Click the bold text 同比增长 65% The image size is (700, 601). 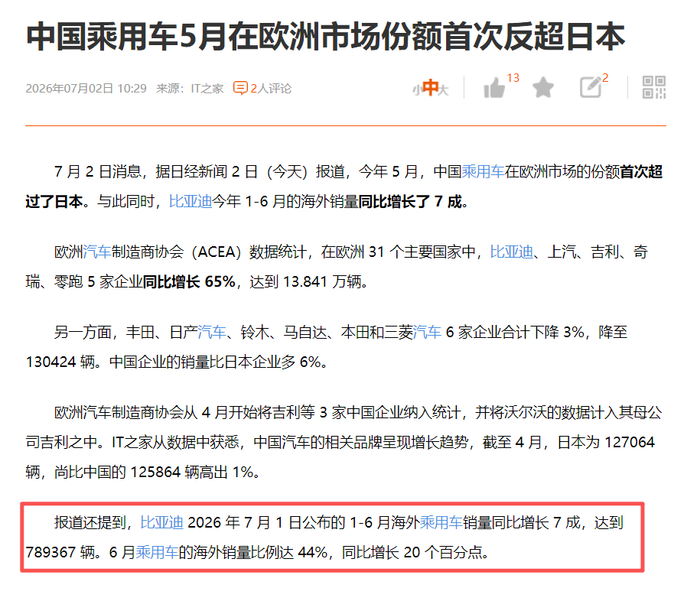[189, 282]
